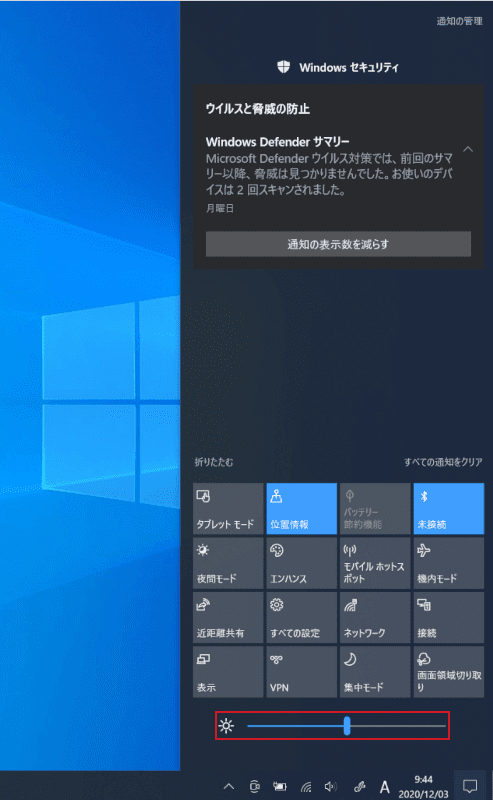The image size is (493, 800).
Task: Click the pen link tray icon
Action: coord(359,786)
